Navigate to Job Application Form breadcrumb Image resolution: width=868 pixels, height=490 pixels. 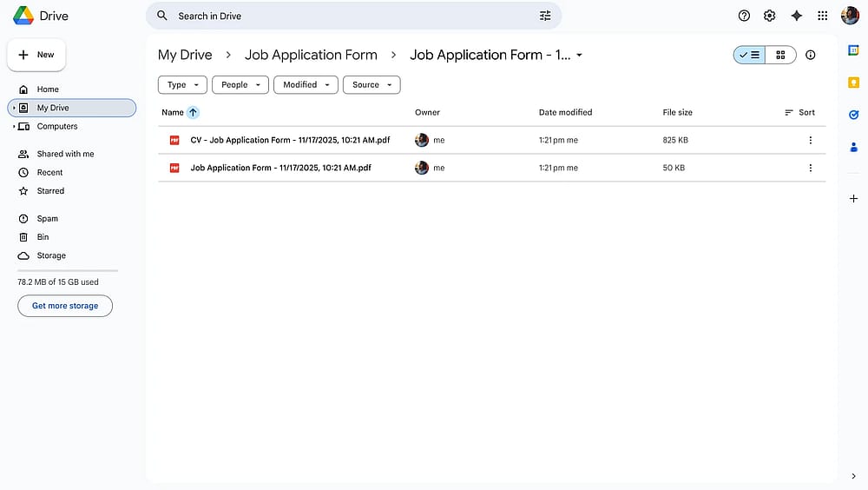pyautogui.click(x=311, y=55)
